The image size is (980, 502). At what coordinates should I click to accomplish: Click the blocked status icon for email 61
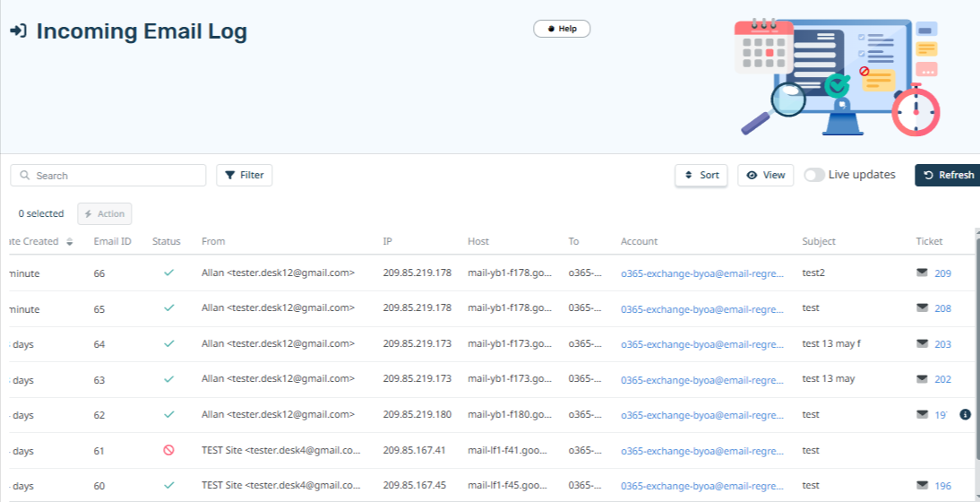[168, 450]
